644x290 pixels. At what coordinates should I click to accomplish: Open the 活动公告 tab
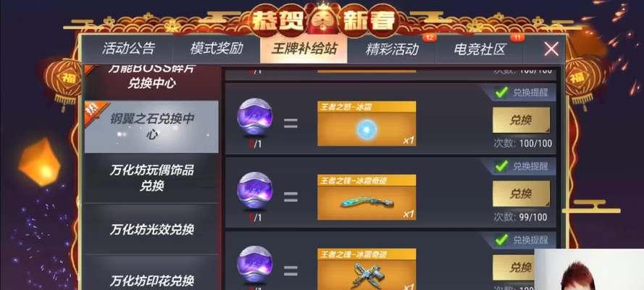point(128,49)
